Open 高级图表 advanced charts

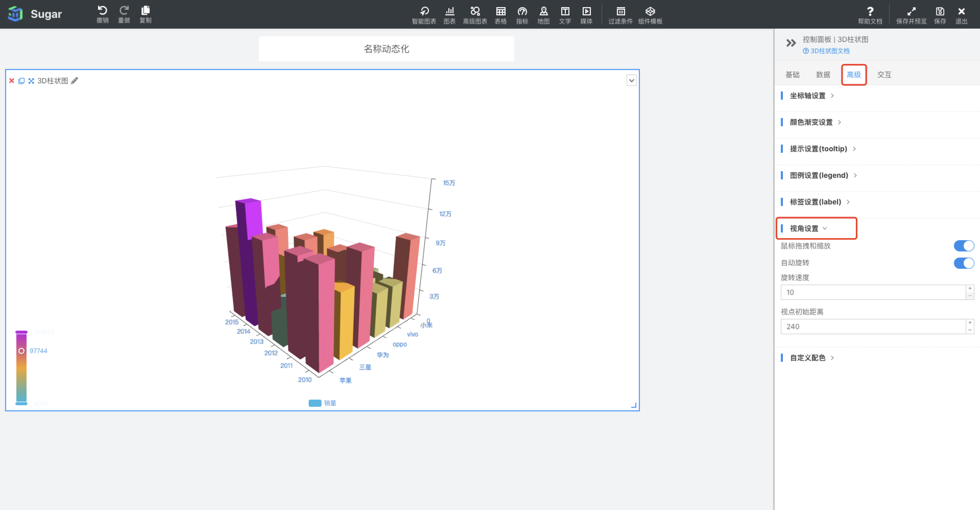[x=475, y=15]
